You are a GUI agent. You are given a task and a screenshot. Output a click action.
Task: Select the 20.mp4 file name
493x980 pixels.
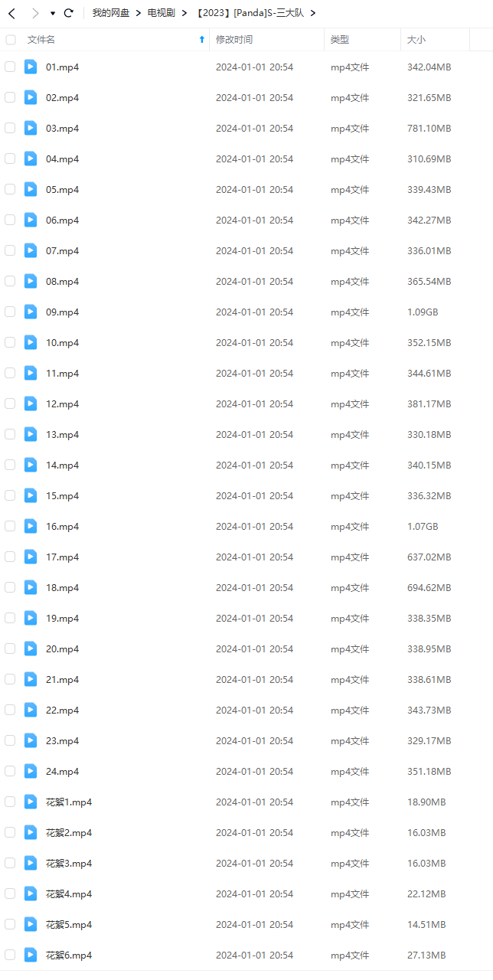point(62,648)
